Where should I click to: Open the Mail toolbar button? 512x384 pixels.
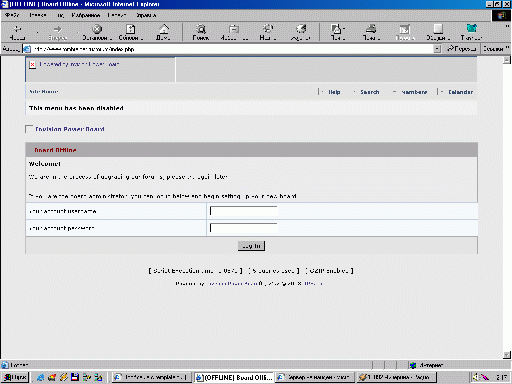tap(336, 32)
